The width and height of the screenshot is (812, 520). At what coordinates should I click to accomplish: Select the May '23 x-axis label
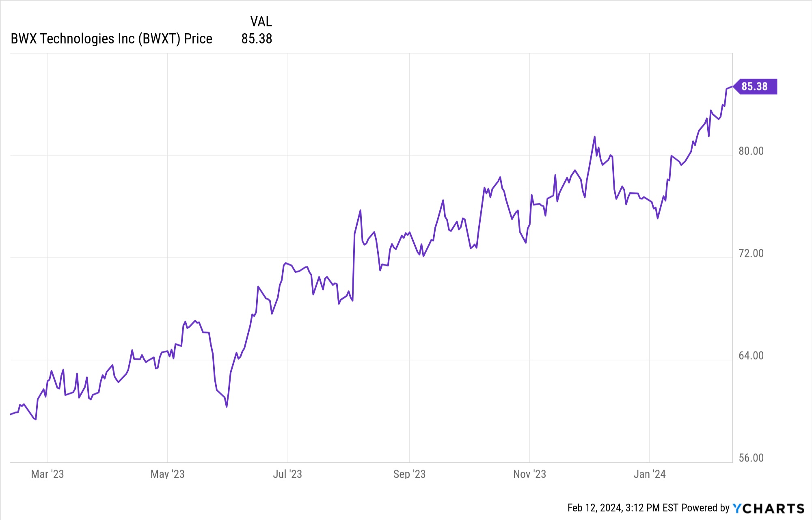coord(167,474)
